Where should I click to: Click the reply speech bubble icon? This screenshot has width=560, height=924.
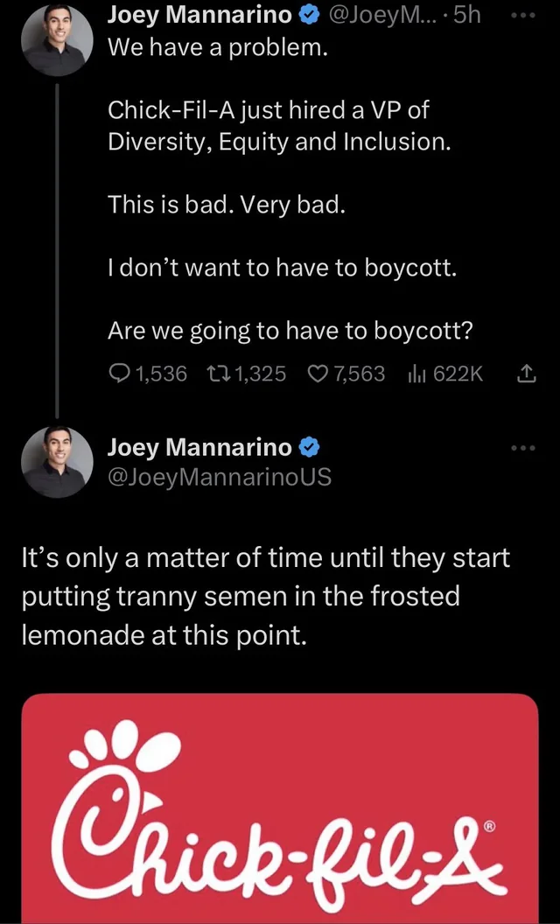119,374
